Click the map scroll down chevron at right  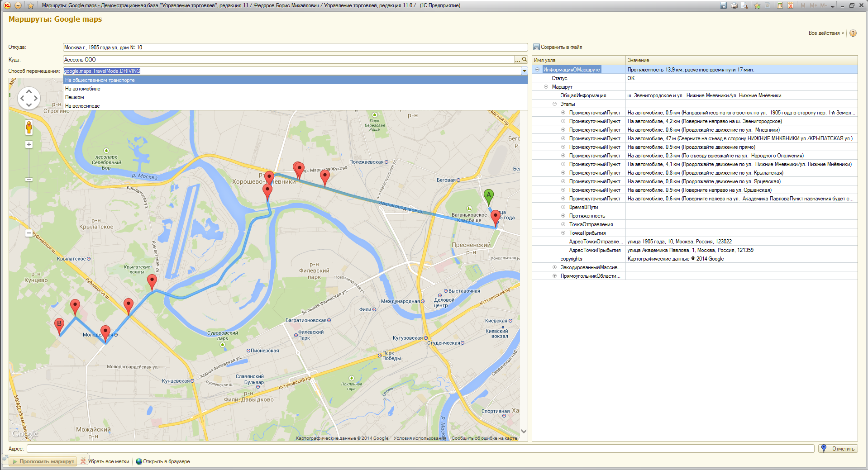524,432
